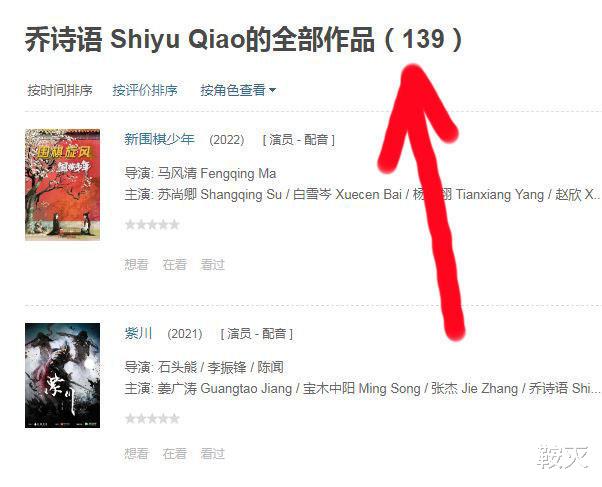
Task: Mark 新围棋少年 as 在看
Action: point(174,264)
